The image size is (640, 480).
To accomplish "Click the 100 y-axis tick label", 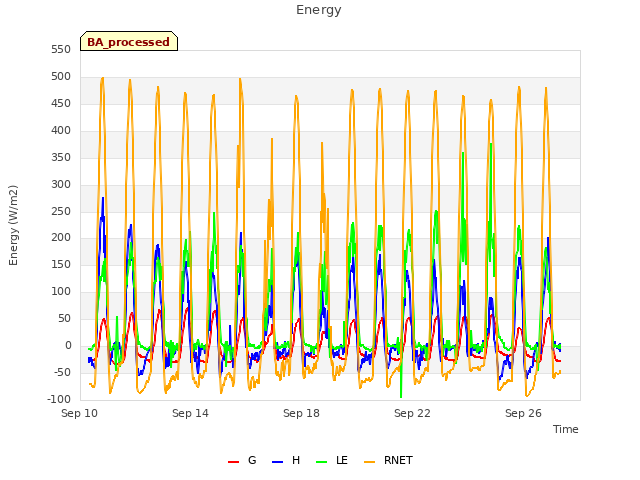I will [x=61, y=292].
